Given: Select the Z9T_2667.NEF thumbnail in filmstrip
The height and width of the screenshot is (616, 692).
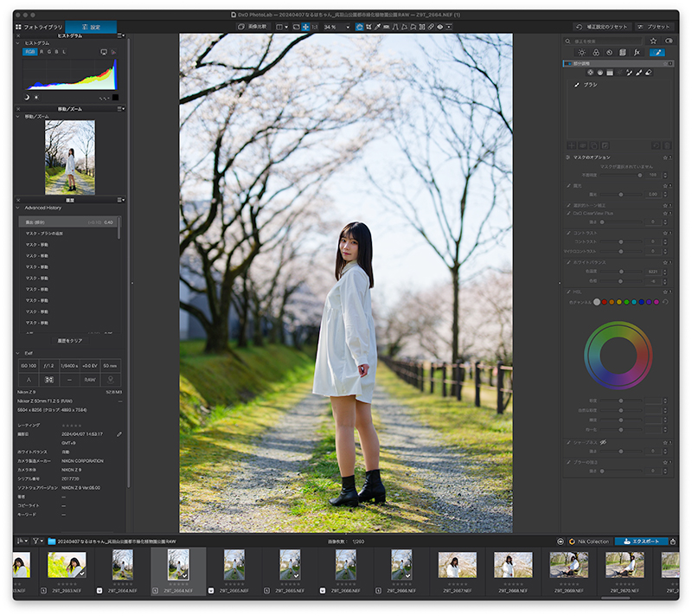Looking at the screenshot, I should (x=458, y=565).
